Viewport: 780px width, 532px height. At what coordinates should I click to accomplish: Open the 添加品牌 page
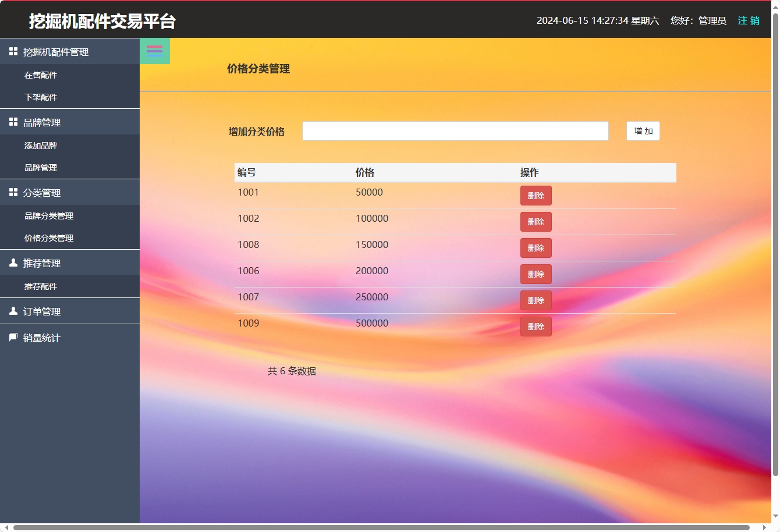[41, 145]
